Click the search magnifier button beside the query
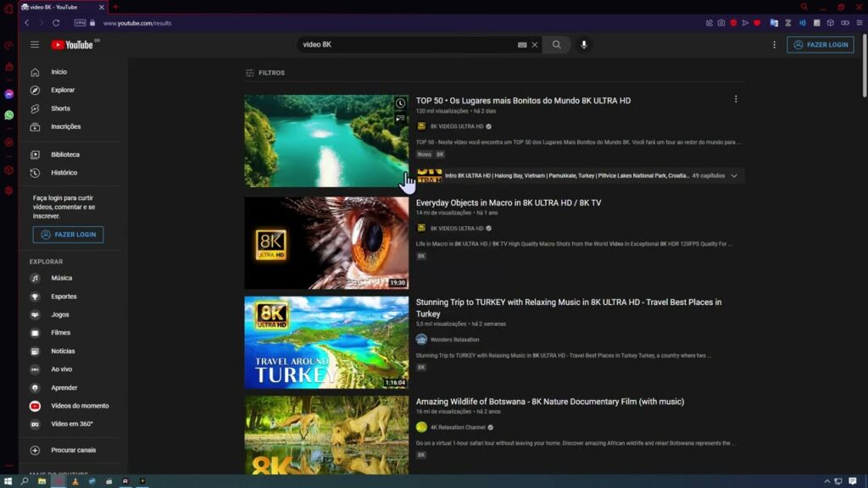Screen dimensions: 868x488 [556, 45]
